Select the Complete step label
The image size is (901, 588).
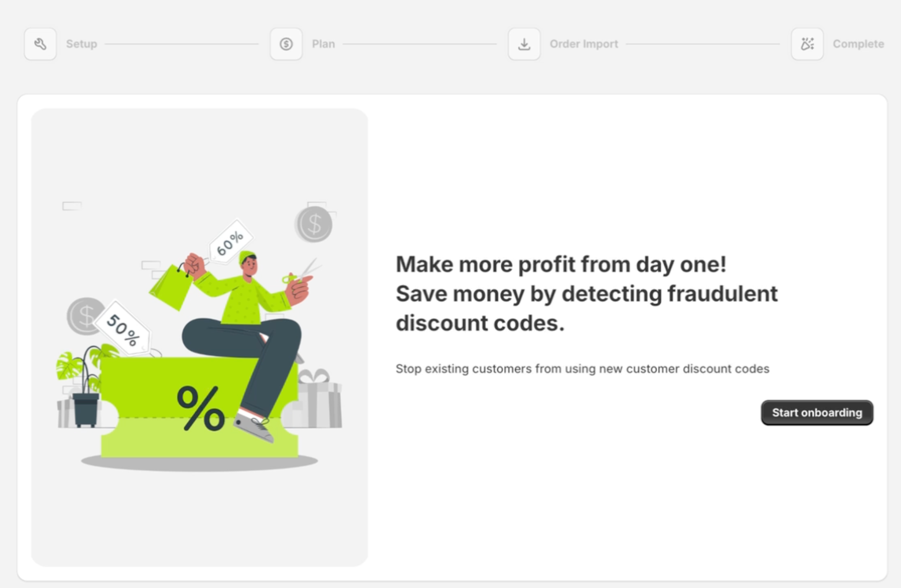tap(858, 44)
